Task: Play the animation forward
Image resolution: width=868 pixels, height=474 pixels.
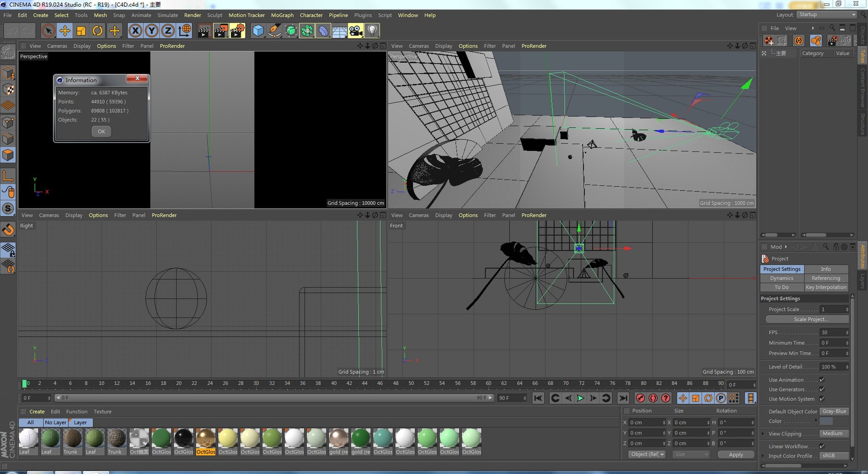Action: (580, 398)
